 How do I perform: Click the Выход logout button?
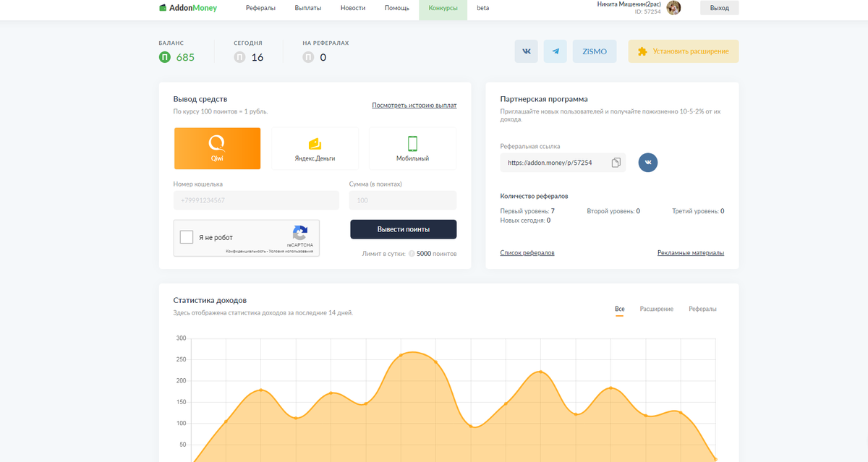(x=720, y=8)
